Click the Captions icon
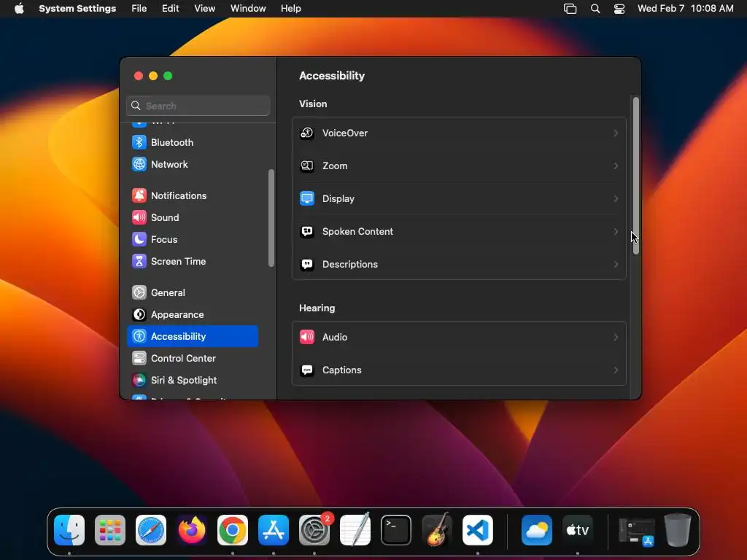The width and height of the screenshot is (747, 560). [x=307, y=370]
